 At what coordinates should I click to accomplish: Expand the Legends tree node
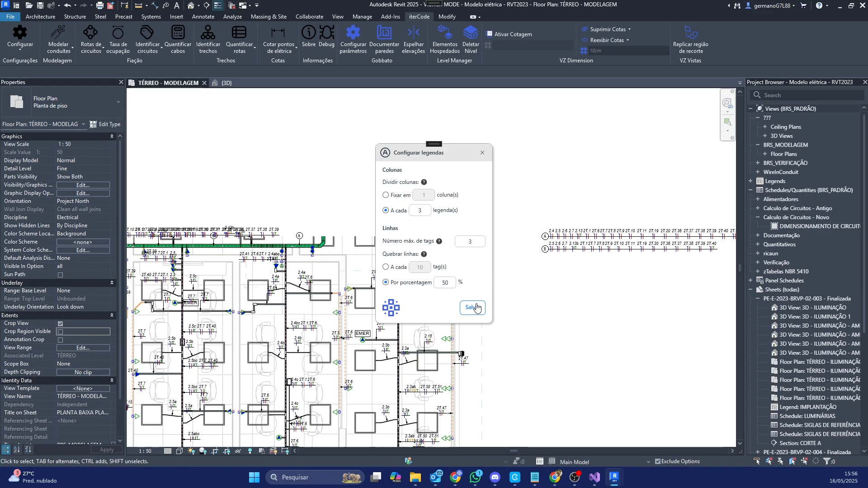click(x=751, y=181)
